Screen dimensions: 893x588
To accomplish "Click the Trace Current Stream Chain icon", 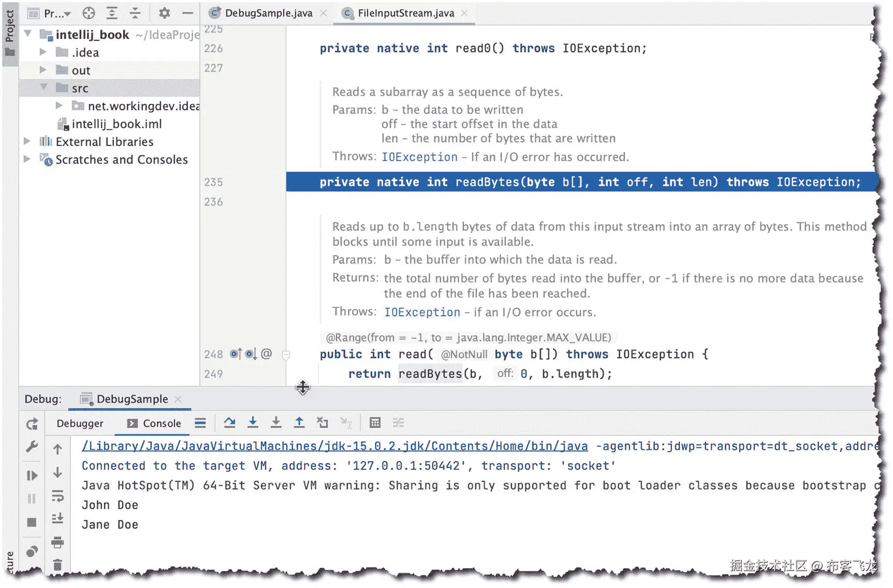I will [x=398, y=423].
